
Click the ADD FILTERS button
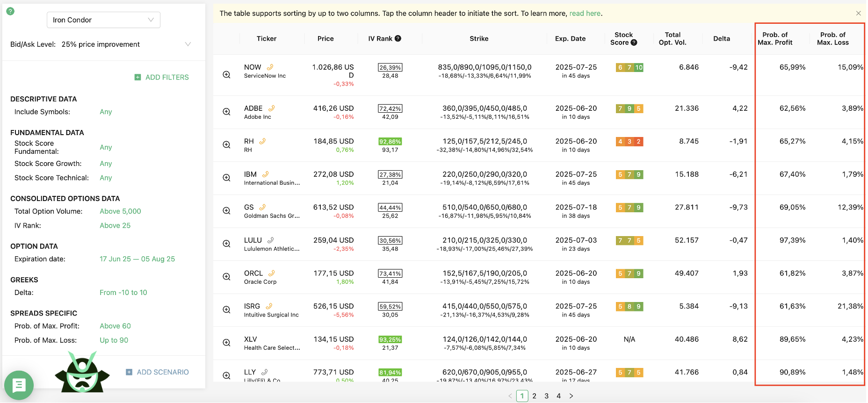tap(162, 77)
